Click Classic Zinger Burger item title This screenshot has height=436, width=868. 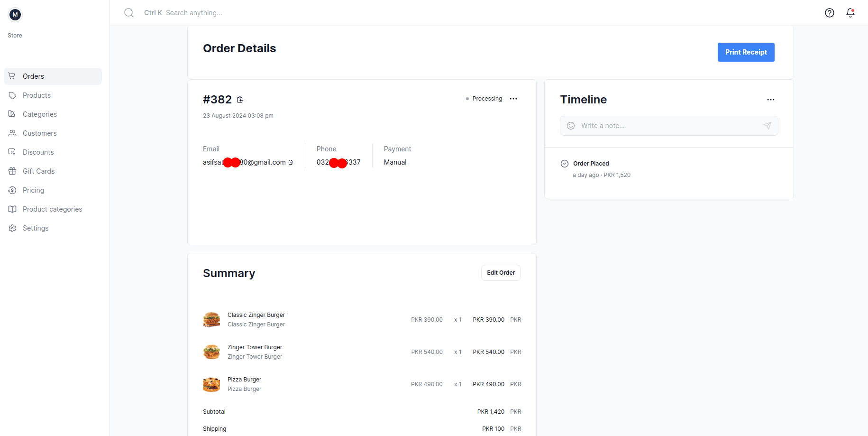click(x=256, y=315)
